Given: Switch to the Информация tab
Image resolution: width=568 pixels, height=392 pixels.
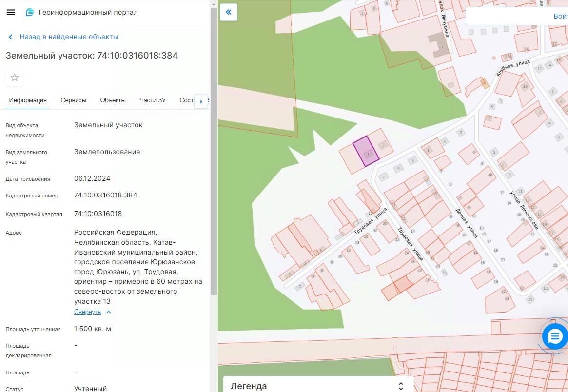Looking at the screenshot, I should (x=28, y=100).
